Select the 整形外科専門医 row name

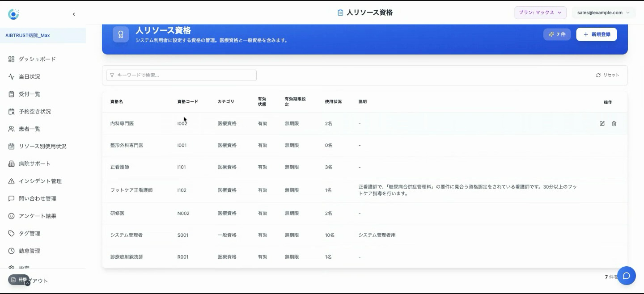coord(127,145)
